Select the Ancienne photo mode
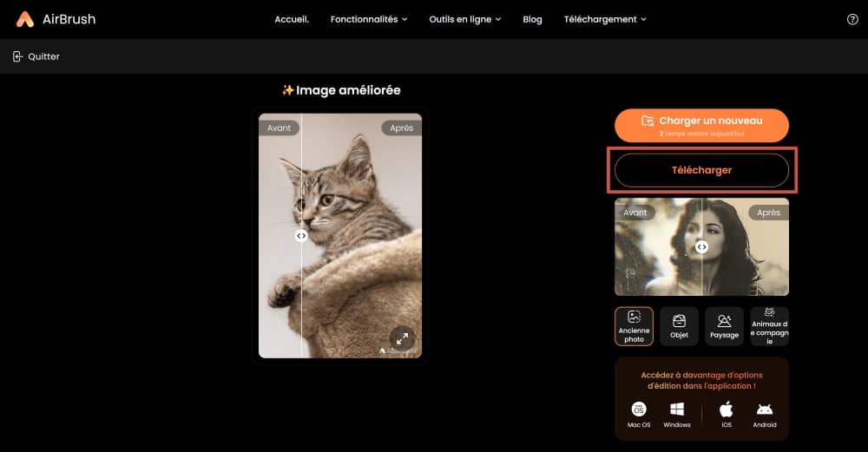The width and height of the screenshot is (868, 452). tap(635, 326)
